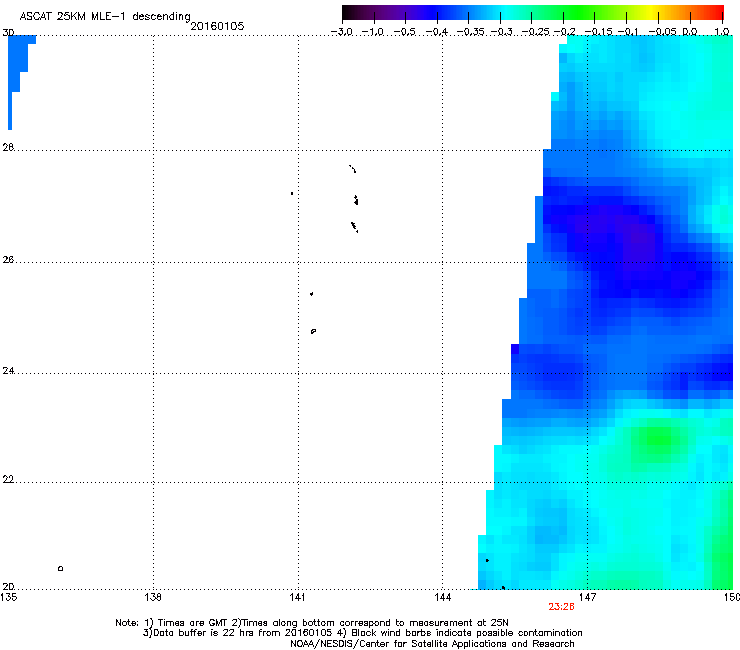Image resolution: width=740 pixels, height=650 pixels.
Task: Click the longitude axis label "141"
Action: coord(297,597)
